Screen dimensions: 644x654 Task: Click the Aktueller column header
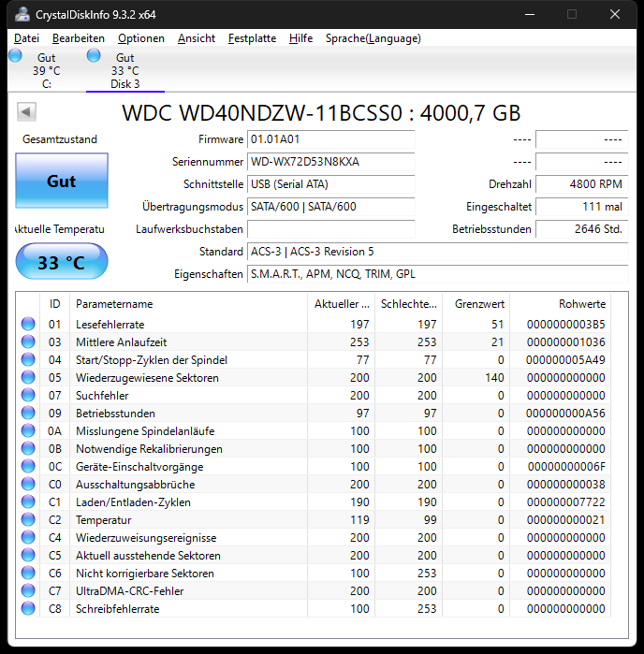click(342, 304)
